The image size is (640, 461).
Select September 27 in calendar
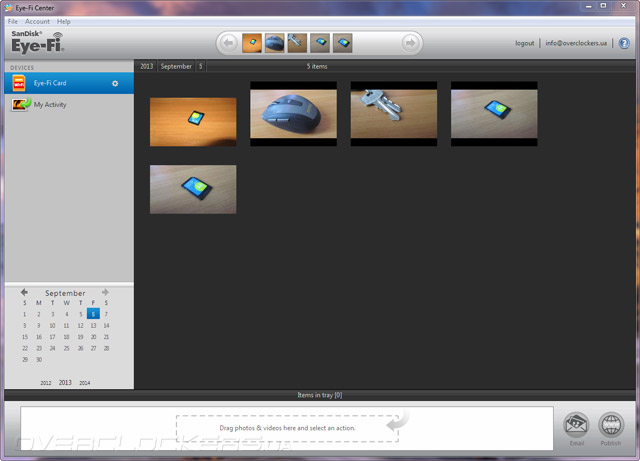click(93, 348)
